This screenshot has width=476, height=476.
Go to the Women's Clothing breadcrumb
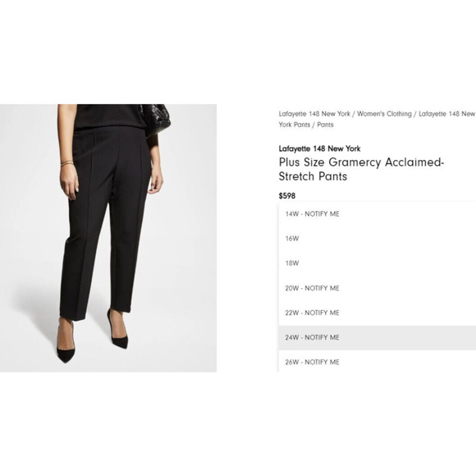pyautogui.click(x=384, y=114)
